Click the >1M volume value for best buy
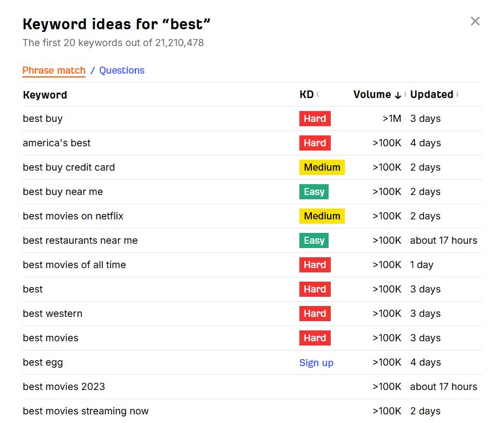 (x=391, y=119)
